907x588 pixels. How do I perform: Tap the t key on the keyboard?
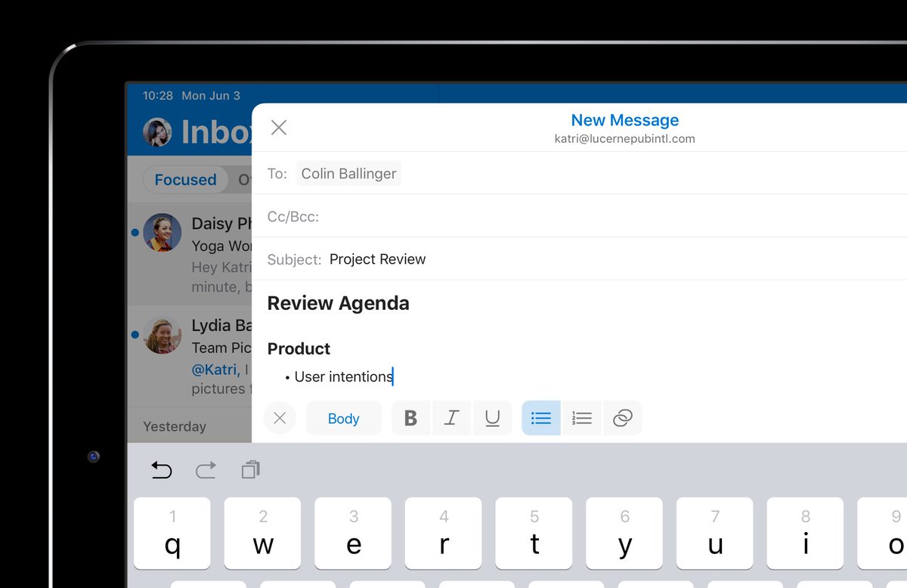coord(534,533)
